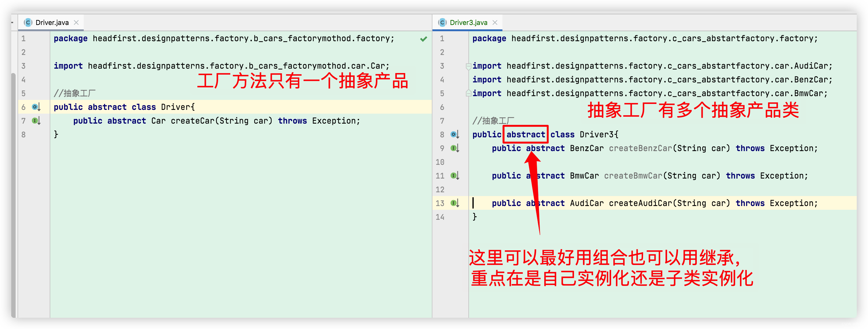Image resolution: width=868 pixels, height=329 pixels.
Task: Click the BenzCar import statement
Action: 652,80
